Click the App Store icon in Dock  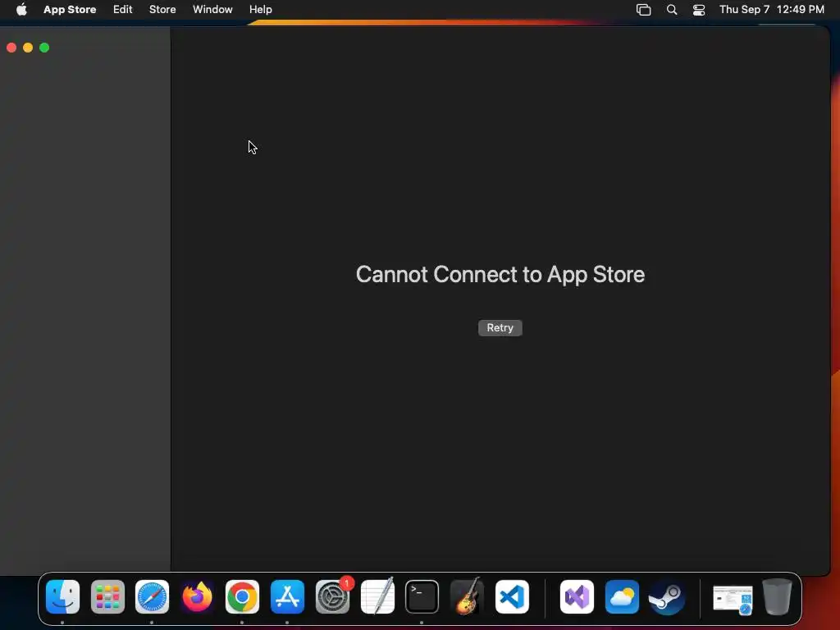(287, 597)
